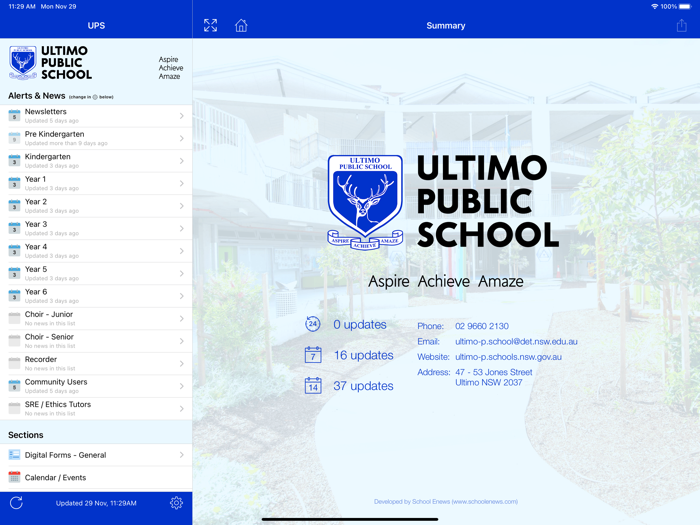This screenshot has height=525, width=700.
Task: Tap Choir - Senior grey icon
Action: point(14,341)
